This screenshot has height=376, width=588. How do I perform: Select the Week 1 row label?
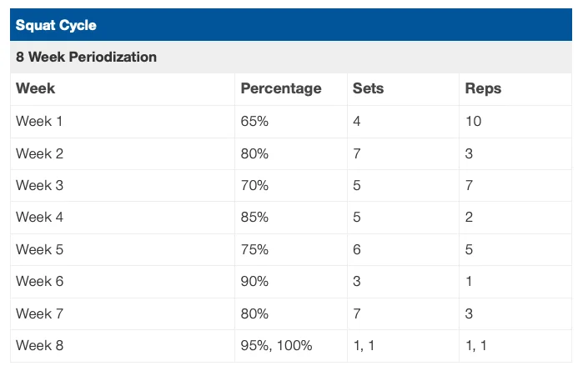[39, 122]
